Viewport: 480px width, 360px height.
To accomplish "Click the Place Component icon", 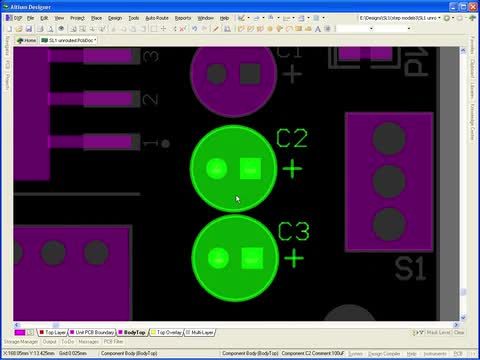I will click(x=327, y=29).
